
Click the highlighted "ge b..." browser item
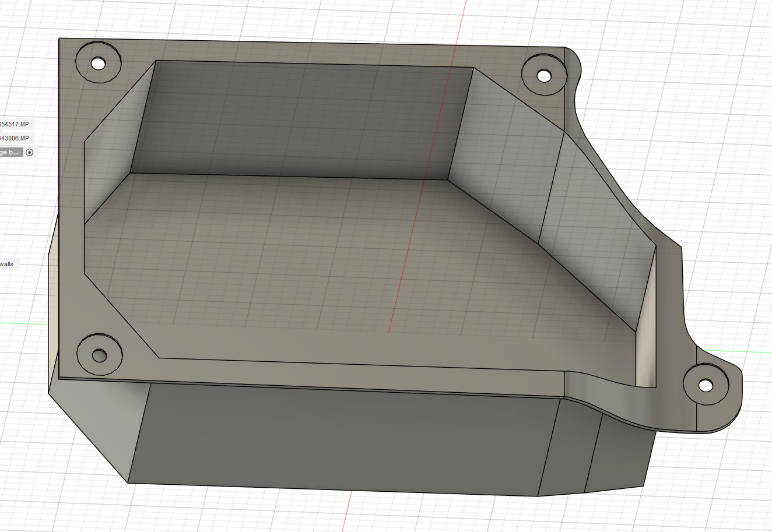[10, 152]
